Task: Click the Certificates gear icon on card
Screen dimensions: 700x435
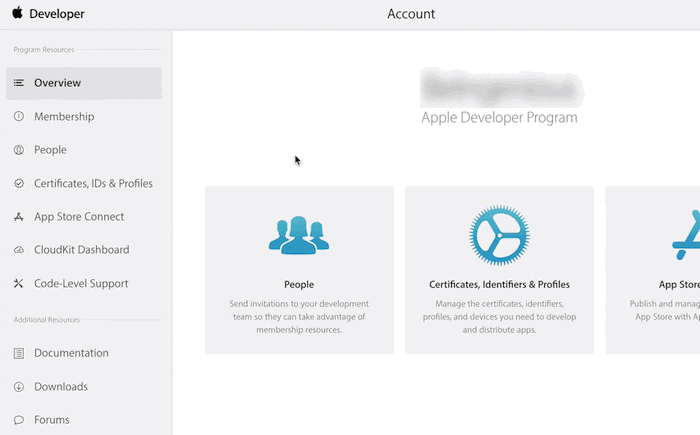Action: (500, 235)
